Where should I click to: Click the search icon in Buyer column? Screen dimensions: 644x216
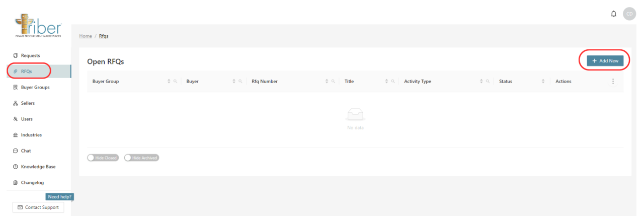[240, 82]
